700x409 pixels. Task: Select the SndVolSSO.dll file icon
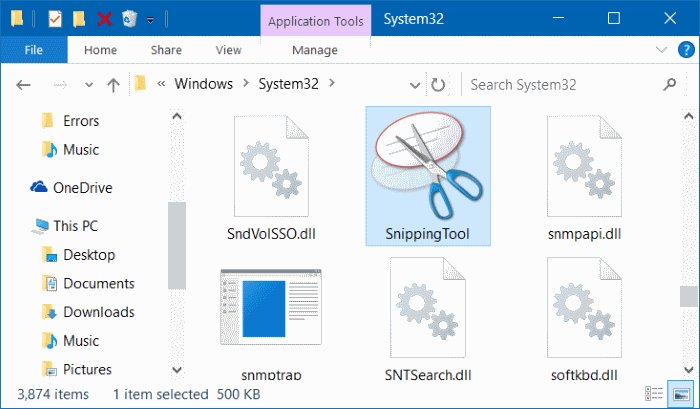click(271, 166)
